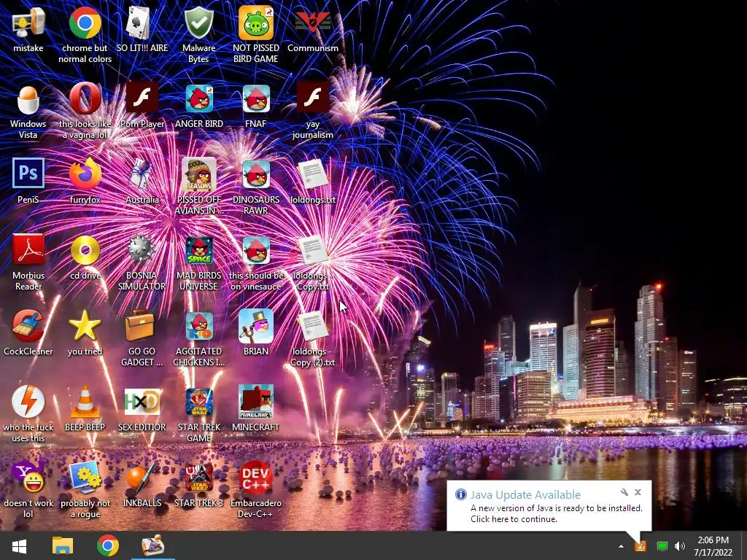Select 'loldongs - Copy.txt' file
Image resolution: width=747 pixels, height=560 pixels.
313,249
